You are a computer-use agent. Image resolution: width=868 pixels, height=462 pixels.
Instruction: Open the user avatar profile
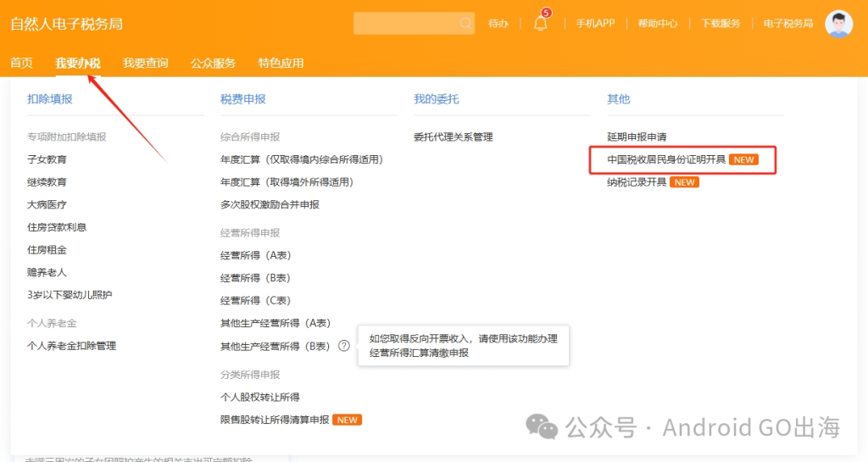point(838,24)
